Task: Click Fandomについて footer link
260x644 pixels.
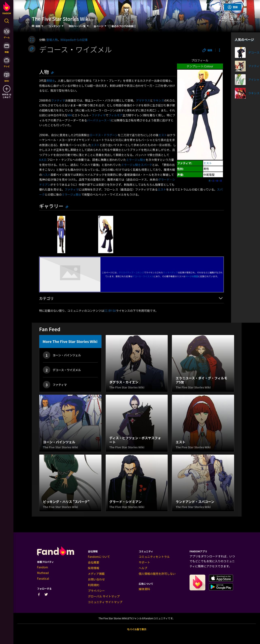Action: pos(99,557)
